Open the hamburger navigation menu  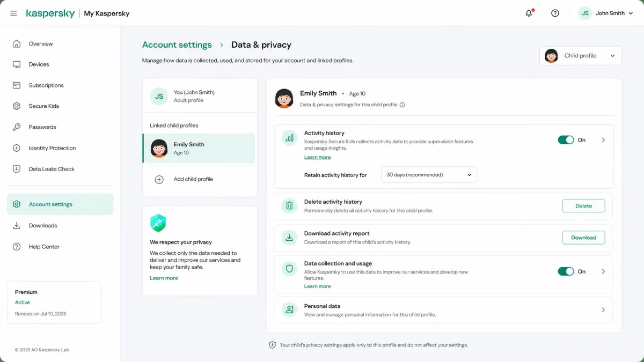pos(13,13)
